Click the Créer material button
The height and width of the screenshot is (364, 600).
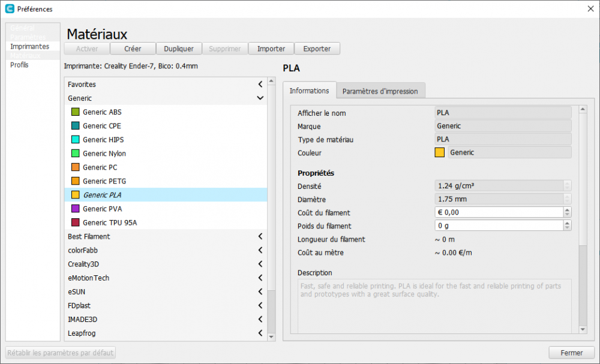pos(133,49)
